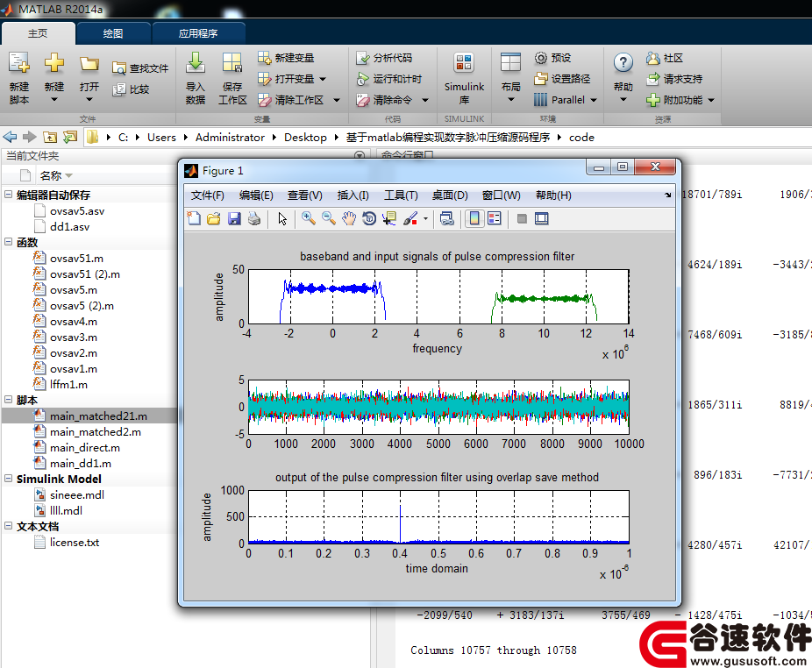The height and width of the screenshot is (668, 812).
Task: Open 设置路径 set path dialog
Action: pyautogui.click(x=562, y=79)
